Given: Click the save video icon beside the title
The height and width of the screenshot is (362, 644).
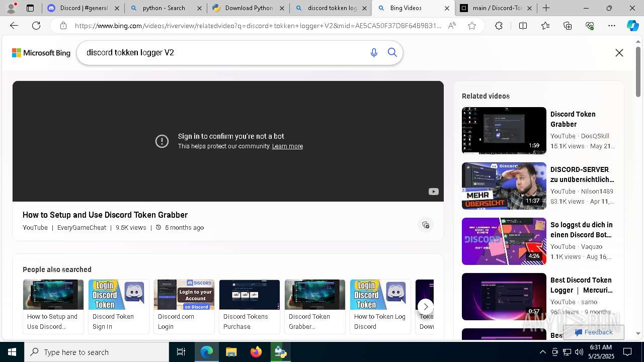Looking at the screenshot, I should pyautogui.click(x=426, y=225).
